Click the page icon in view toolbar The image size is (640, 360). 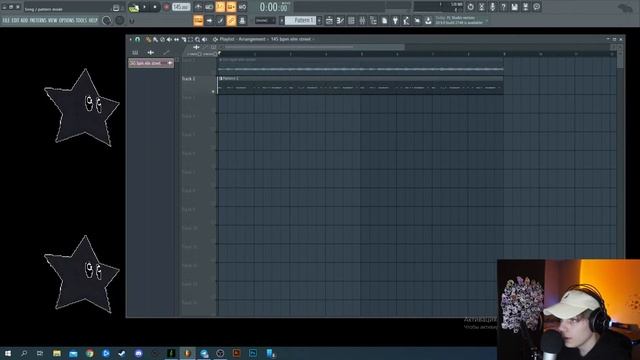pos(384,20)
